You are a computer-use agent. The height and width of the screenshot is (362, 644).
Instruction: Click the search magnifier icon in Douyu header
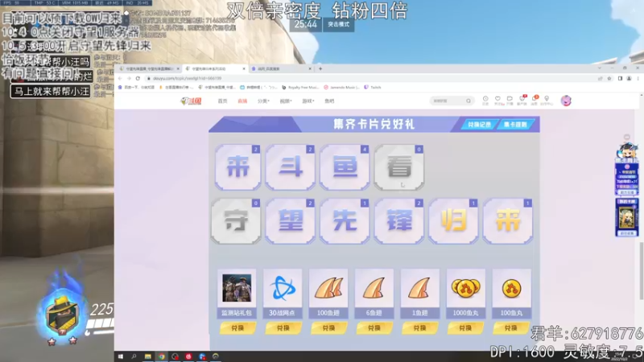(x=469, y=101)
